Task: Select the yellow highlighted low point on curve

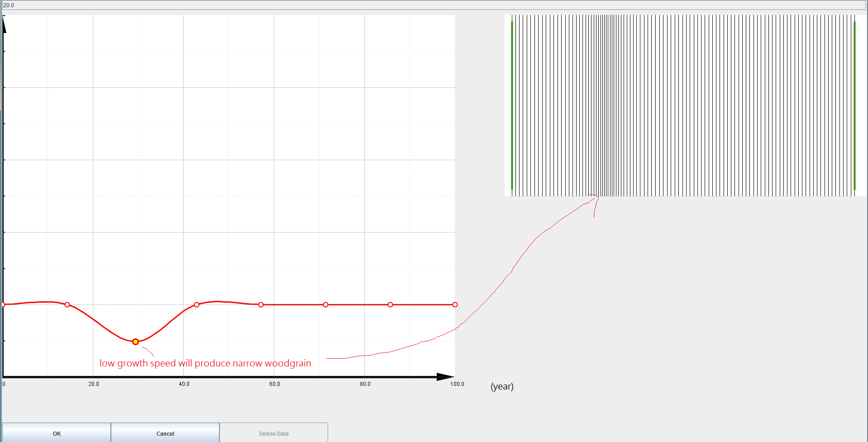Action: (x=135, y=342)
